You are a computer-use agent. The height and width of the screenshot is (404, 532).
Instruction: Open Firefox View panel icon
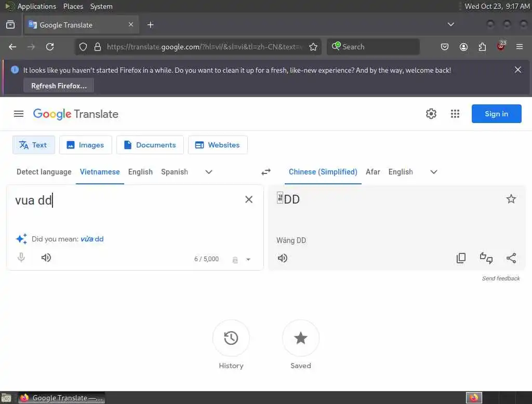tap(10, 25)
